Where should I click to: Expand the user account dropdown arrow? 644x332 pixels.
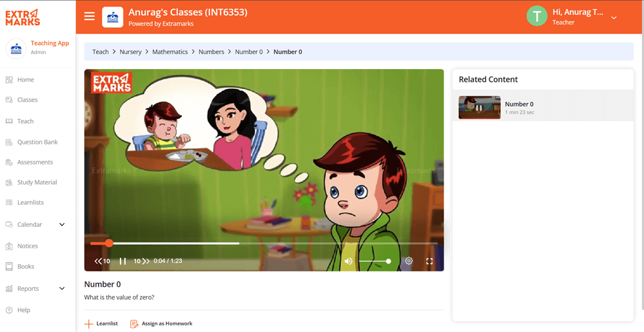[x=614, y=17]
